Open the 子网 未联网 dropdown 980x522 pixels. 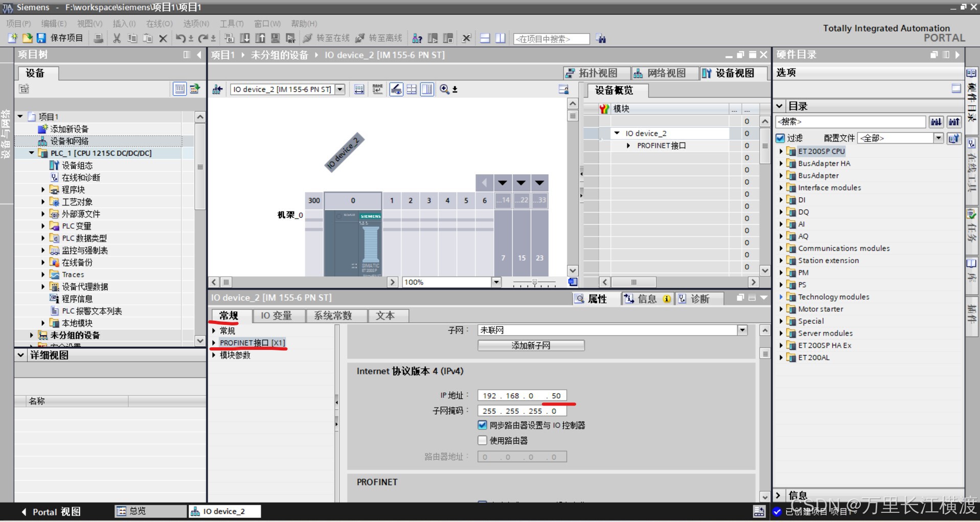[742, 330]
